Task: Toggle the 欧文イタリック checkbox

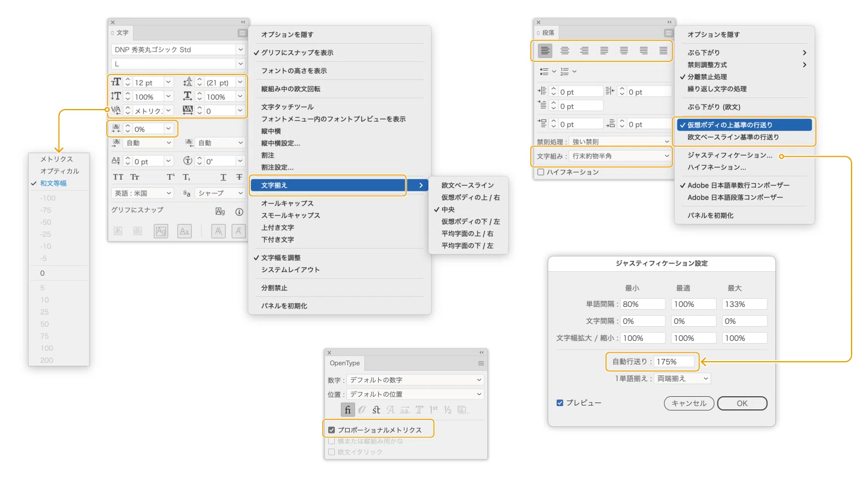Action: (332, 452)
